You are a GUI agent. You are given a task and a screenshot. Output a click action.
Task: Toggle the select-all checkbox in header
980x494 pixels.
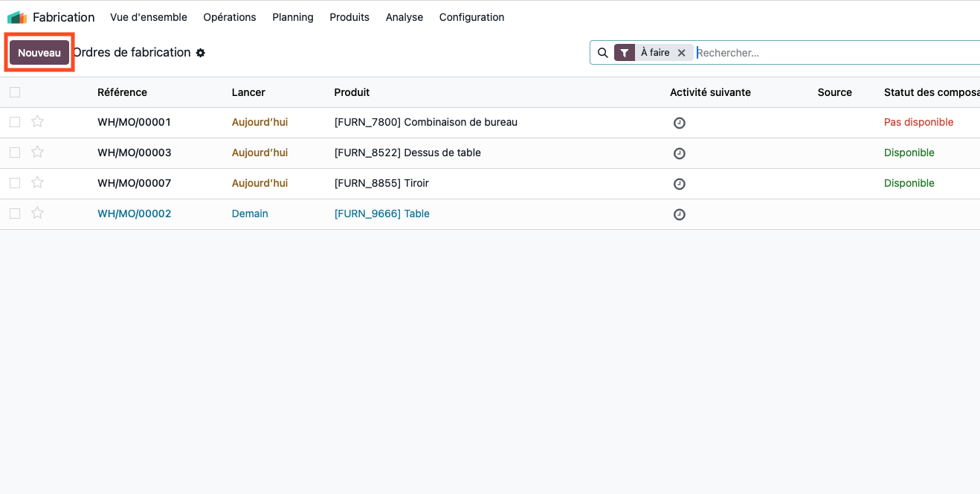(15, 92)
